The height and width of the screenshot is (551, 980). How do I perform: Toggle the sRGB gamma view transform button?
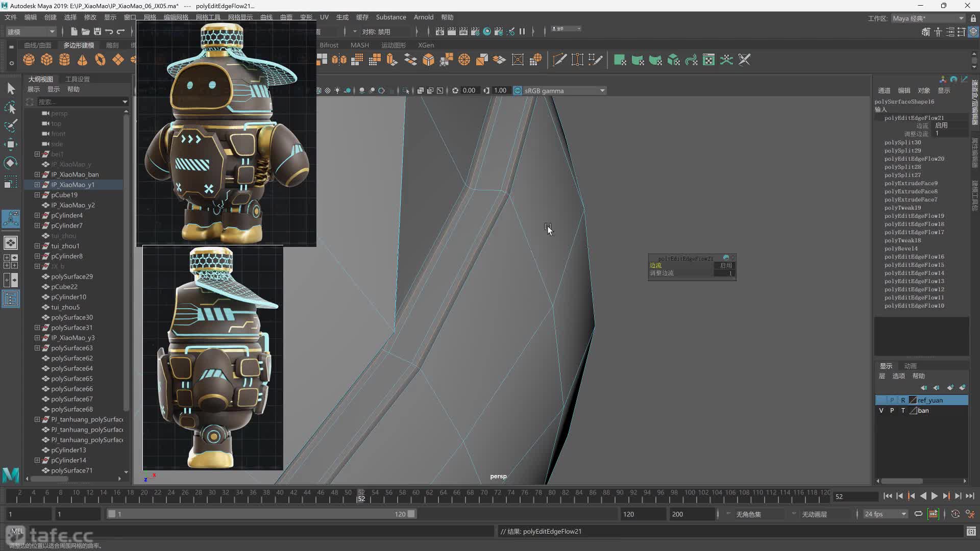pyautogui.click(x=518, y=91)
